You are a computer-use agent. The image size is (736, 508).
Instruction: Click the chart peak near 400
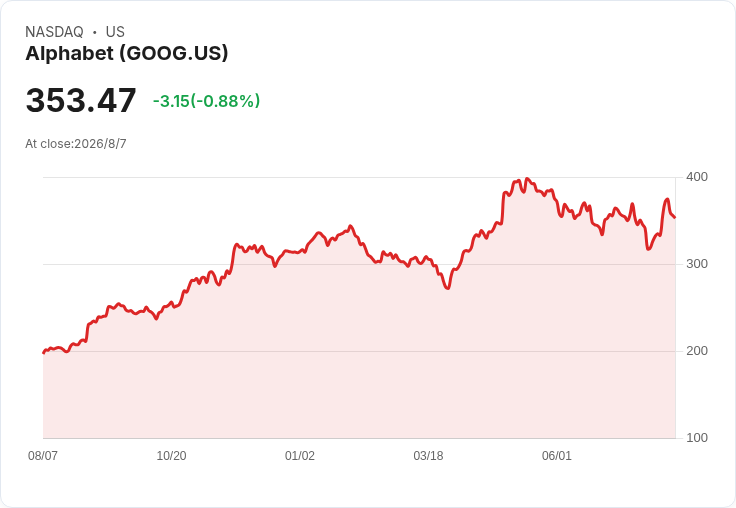(x=527, y=178)
